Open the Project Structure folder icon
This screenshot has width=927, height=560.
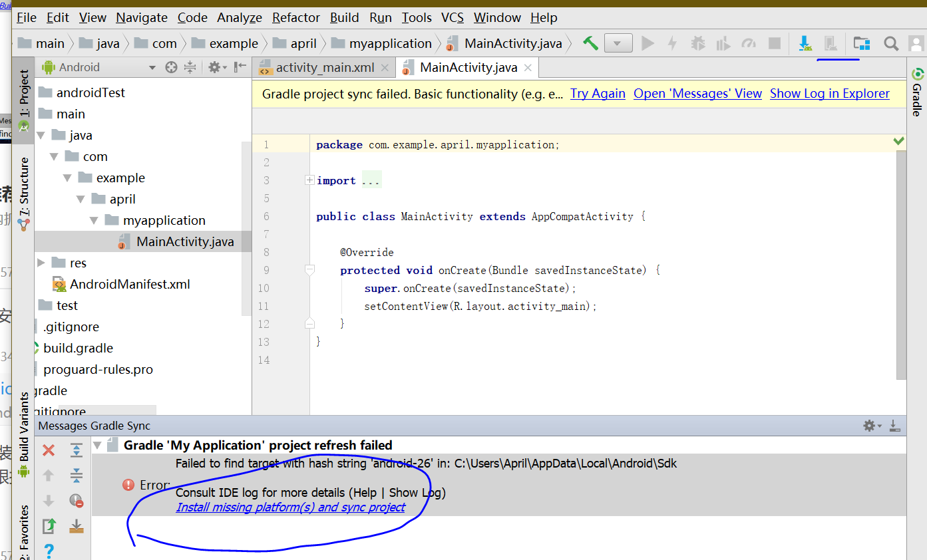(x=862, y=43)
